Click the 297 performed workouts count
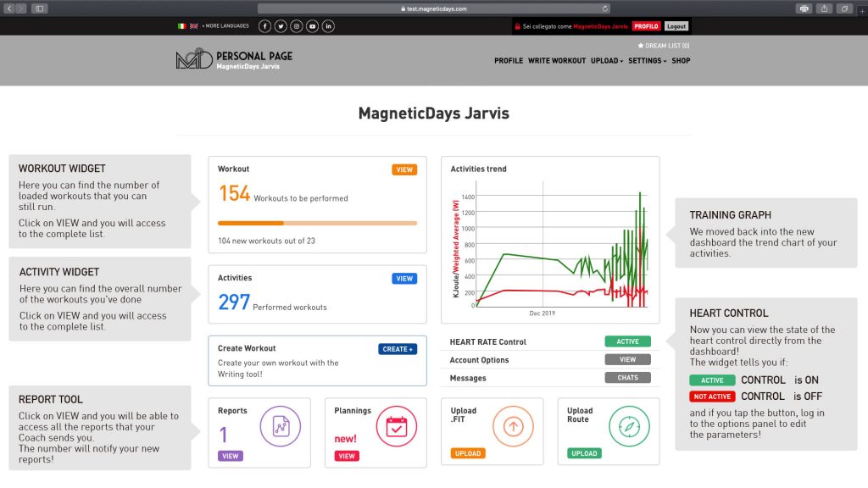The height and width of the screenshot is (488, 868). point(234,302)
